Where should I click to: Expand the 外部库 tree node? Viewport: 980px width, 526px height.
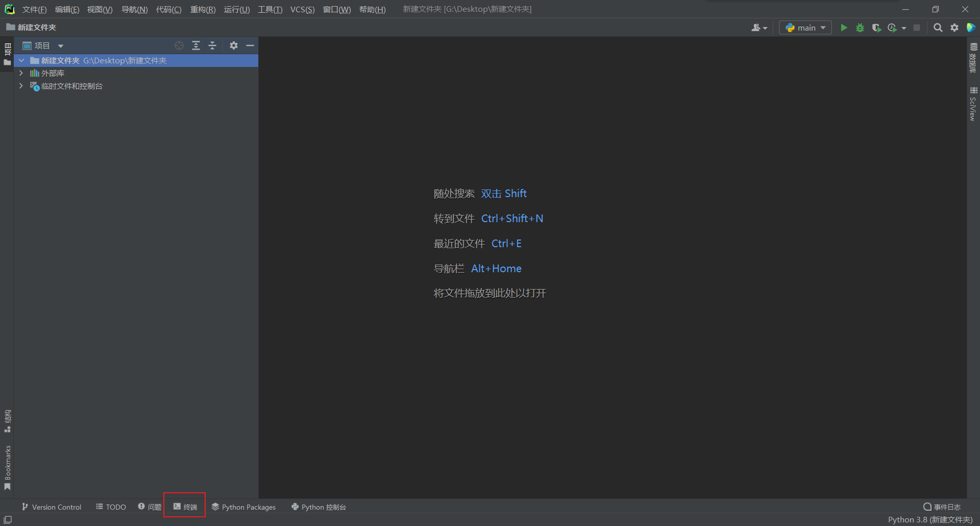point(21,73)
